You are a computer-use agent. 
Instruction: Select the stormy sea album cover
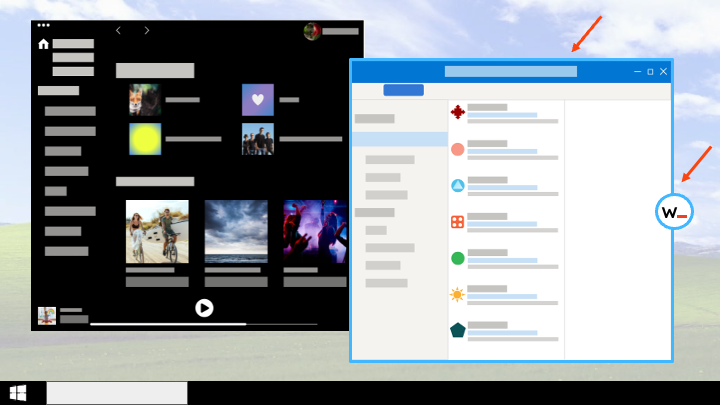click(x=236, y=231)
